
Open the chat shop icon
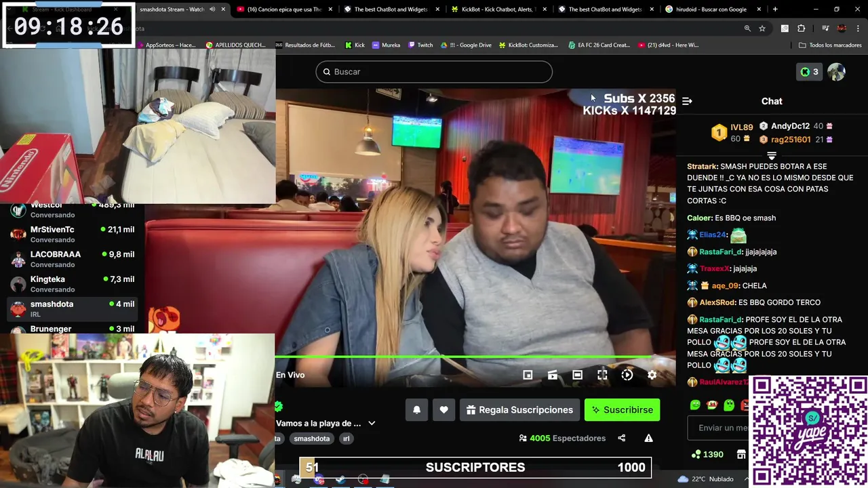pos(741,455)
